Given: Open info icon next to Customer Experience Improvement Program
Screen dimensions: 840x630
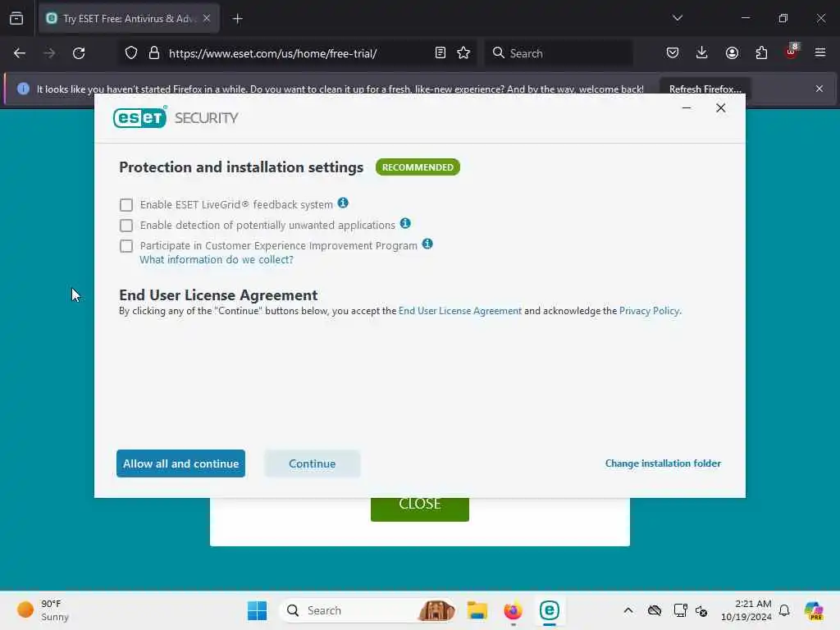Looking at the screenshot, I should pyautogui.click(x=427, y=244).
